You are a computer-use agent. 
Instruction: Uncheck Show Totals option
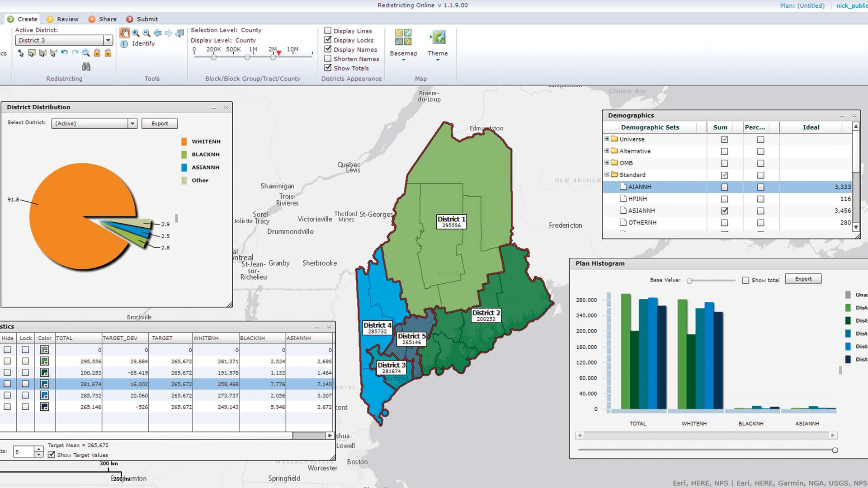(328, 68)
